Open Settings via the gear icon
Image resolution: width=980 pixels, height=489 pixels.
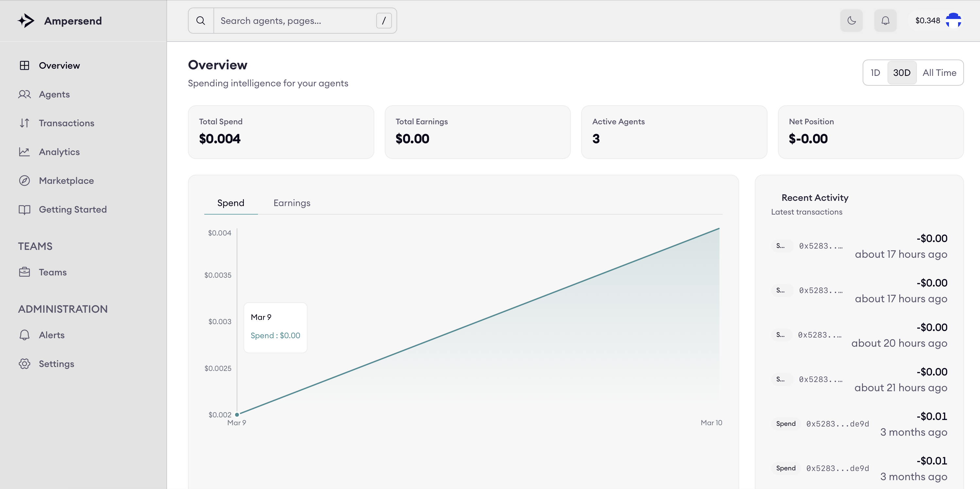tap(24, 363)
